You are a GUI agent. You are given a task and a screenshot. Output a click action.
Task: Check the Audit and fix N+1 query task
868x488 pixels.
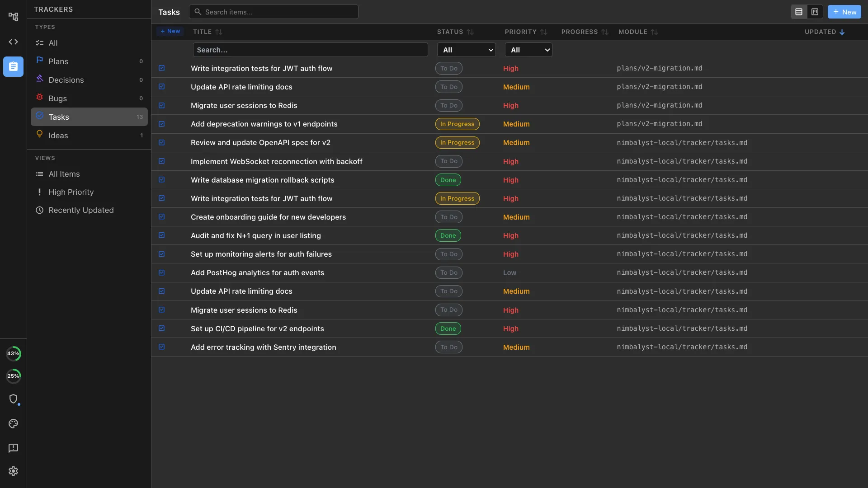pos(161,235)
